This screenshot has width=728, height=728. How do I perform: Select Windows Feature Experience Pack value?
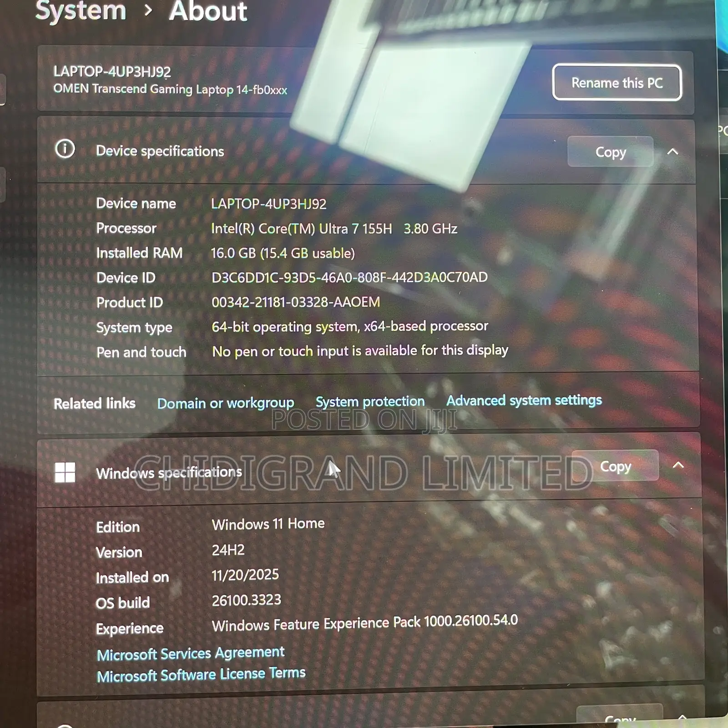365,623
